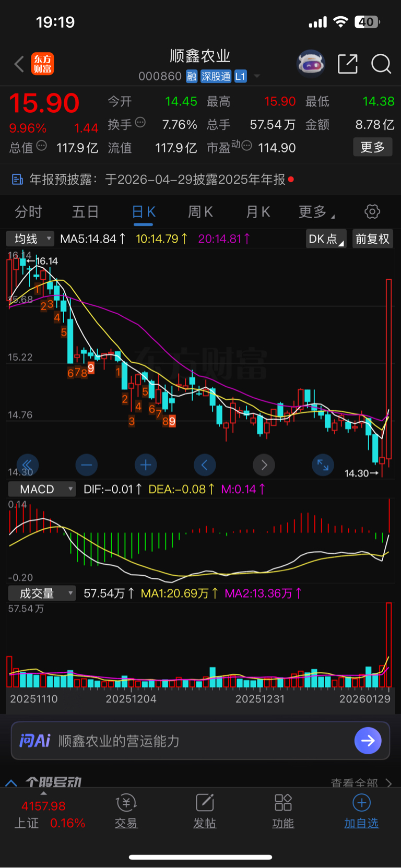Toggle 前复权 price adjustment
This screenshot has width=401, height=868.
tap(373, 239)
